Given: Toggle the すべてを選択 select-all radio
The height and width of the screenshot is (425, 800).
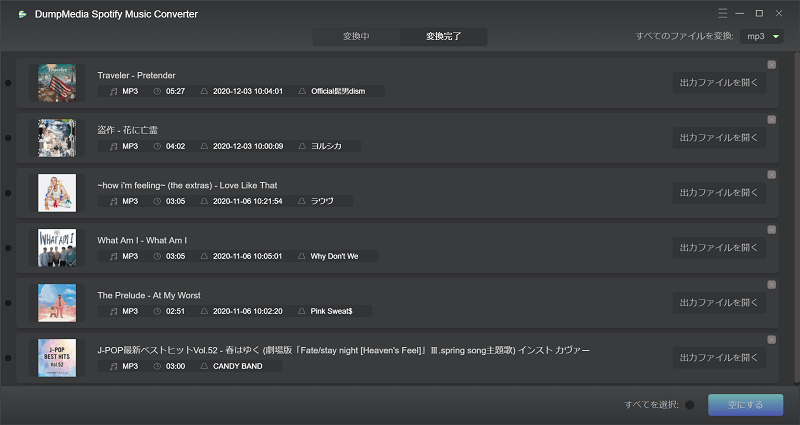Looking at the screenshot, I should click(690, 405).
